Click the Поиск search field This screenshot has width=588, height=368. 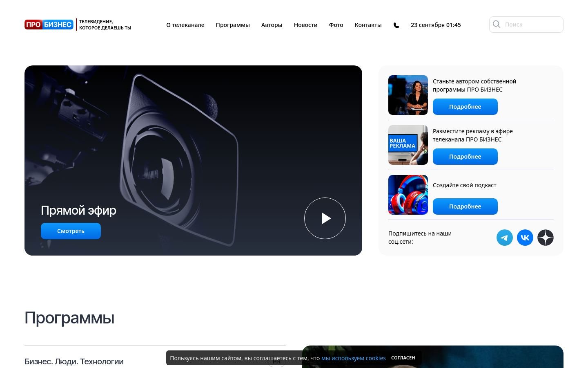pos(526,25)
